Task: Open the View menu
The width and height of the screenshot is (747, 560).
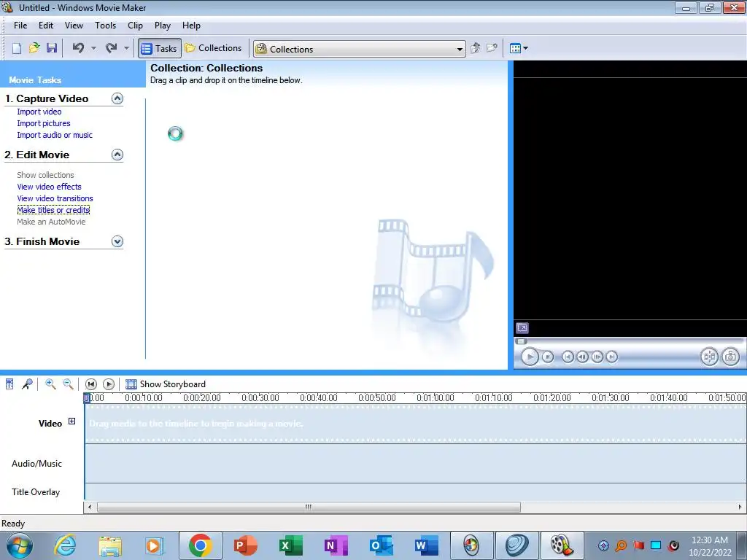Action: [74, 26]
